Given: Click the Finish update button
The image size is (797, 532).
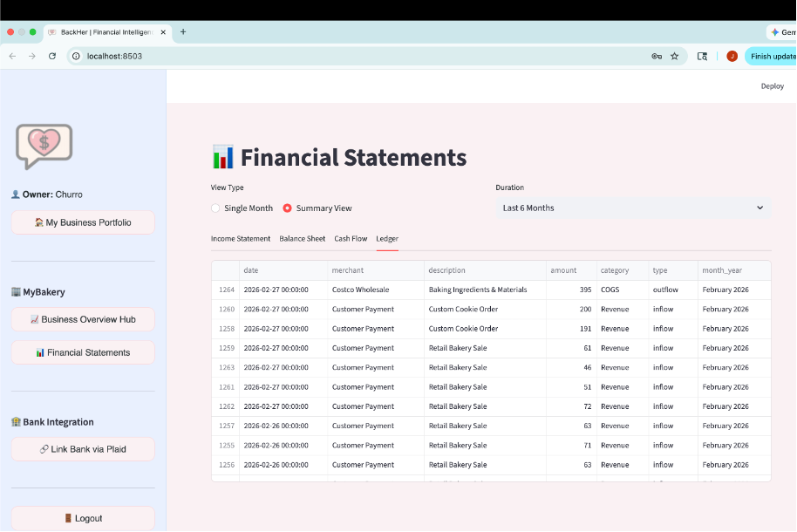Looking at the screenshot, I should tap(771, 56).
